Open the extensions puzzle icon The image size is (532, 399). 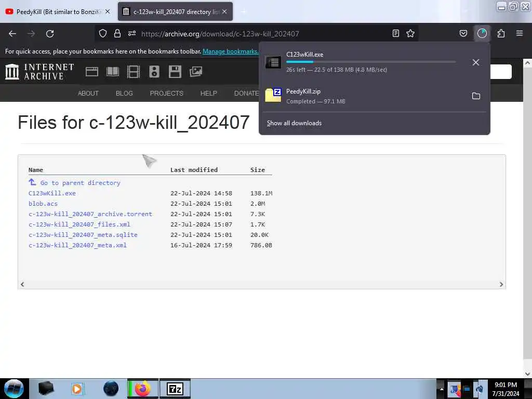[501, 33]
